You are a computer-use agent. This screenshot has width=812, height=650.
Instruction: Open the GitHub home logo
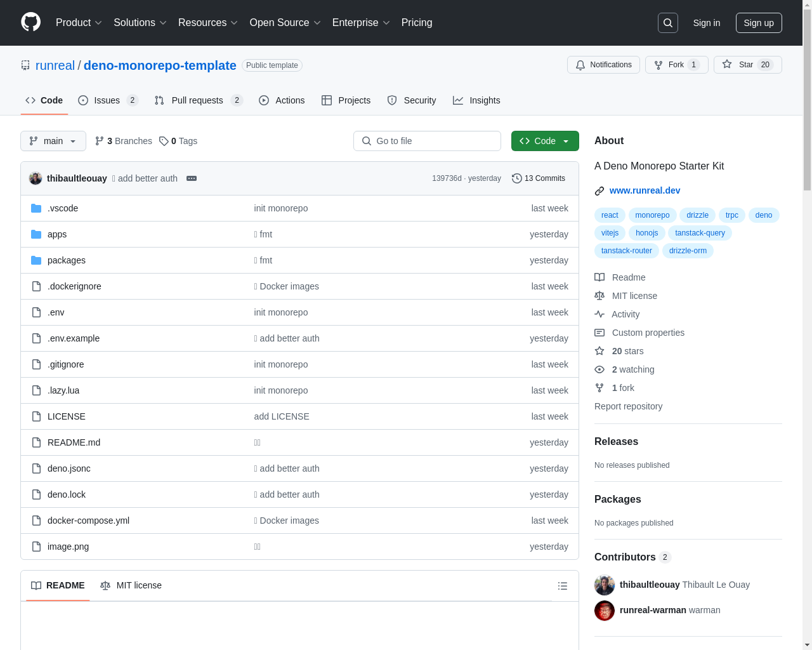click(31, 22)
